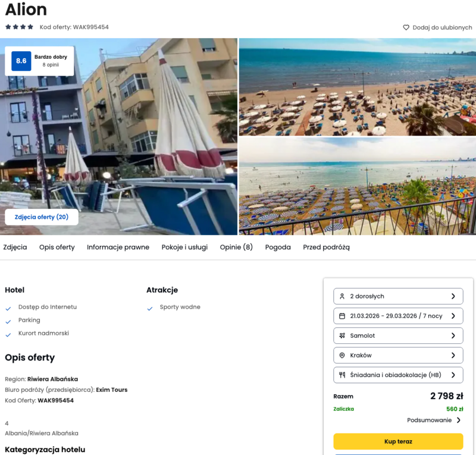Expand Podsumowanie price summary
Image resolution: width=476 pixels, height=455 pixels.
(x=434, y=420)
